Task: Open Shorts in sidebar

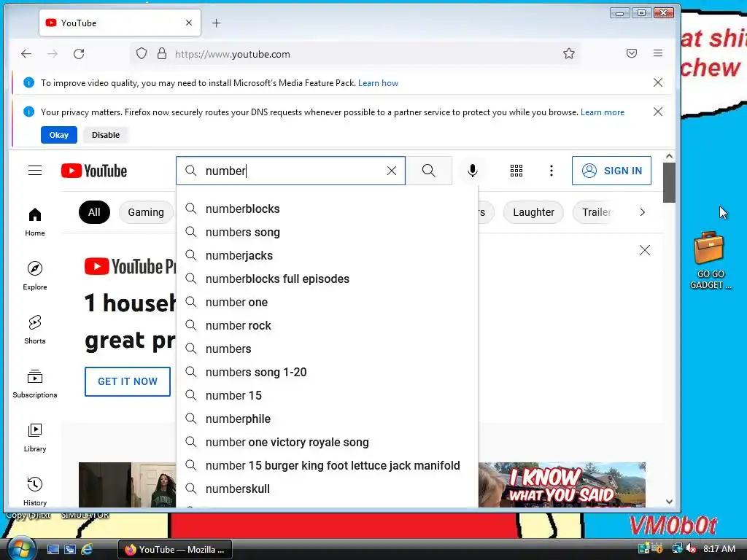Action: [x=35, y=330]
